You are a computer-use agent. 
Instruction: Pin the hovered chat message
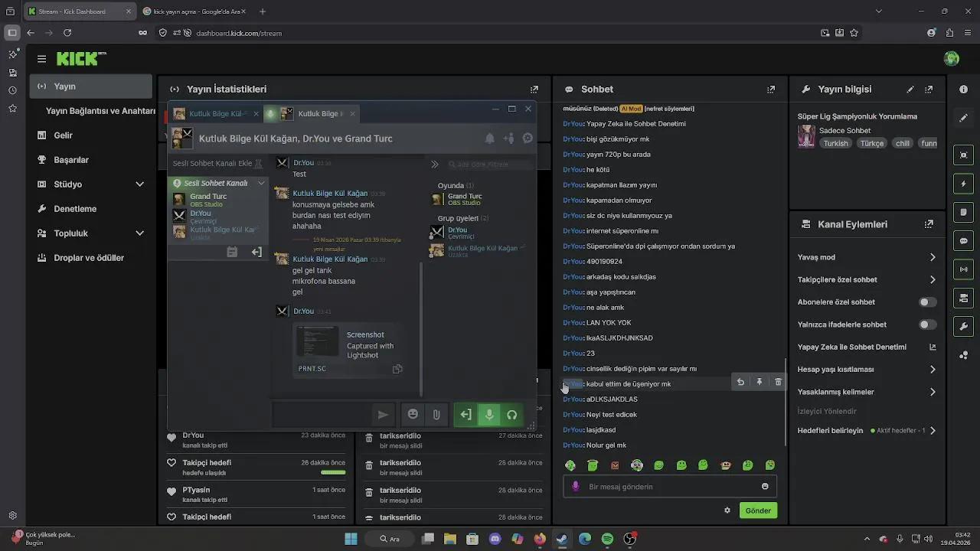pos(759,382)
